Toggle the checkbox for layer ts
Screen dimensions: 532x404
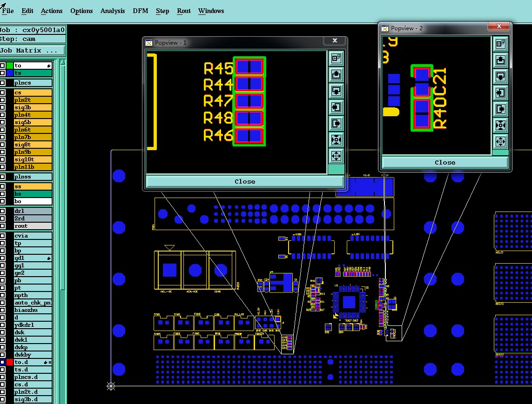[2, 73]
